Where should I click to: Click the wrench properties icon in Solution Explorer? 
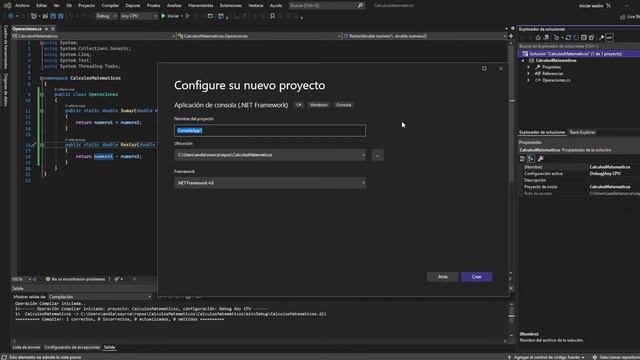(601, 38)
